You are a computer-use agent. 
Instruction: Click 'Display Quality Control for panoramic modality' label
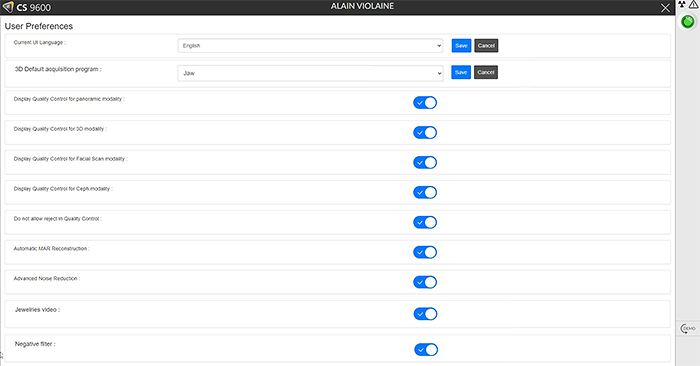click(69, 99)
